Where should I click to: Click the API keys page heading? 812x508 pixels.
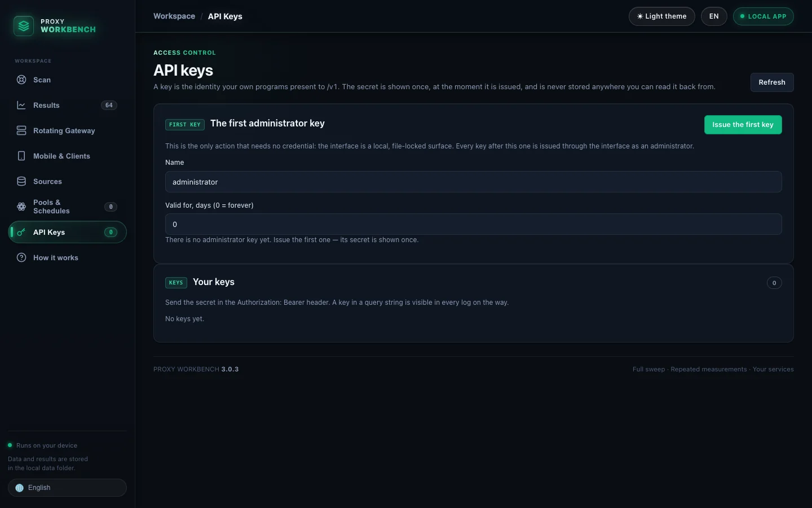(183, 70)
